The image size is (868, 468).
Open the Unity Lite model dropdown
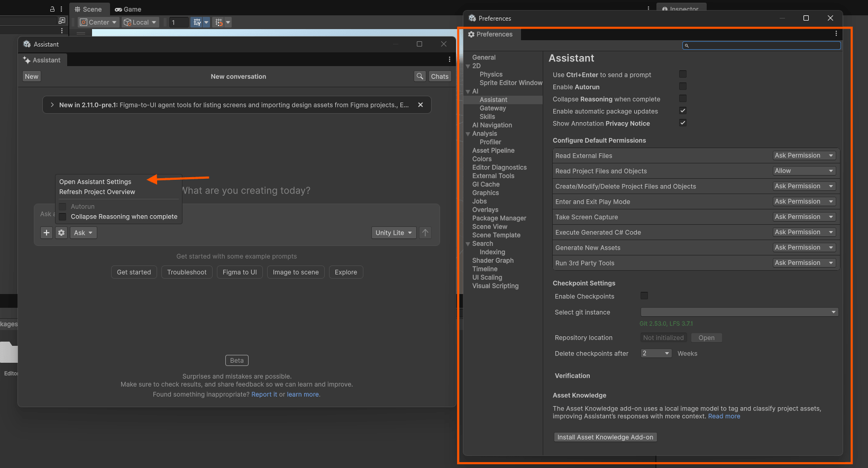(x=394, y=233)
